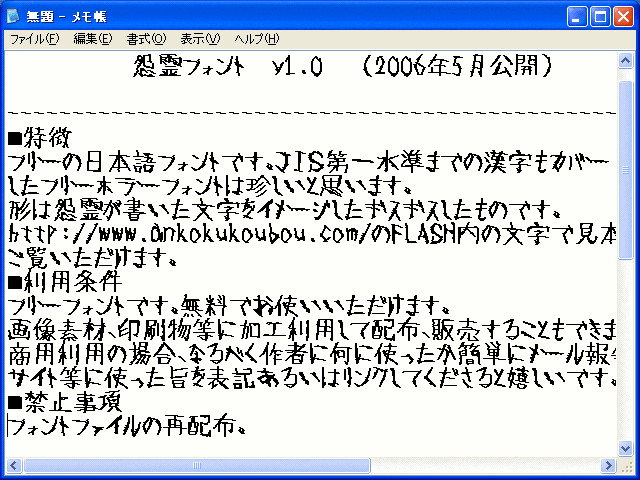The image size is (640, 480).
Task: Click the vertical scrollbar up arrow
Action: 625,61
